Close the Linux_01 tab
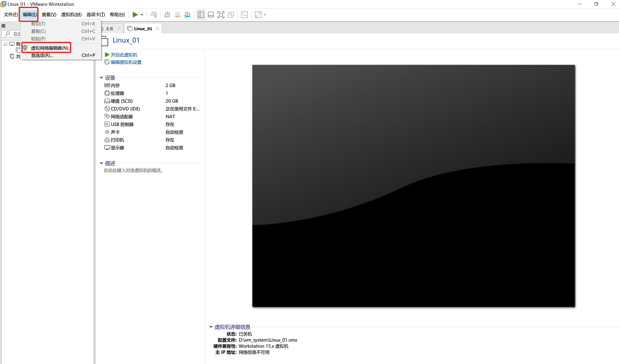The height and width of the screenshot is (364, 619). pos(158,28)
